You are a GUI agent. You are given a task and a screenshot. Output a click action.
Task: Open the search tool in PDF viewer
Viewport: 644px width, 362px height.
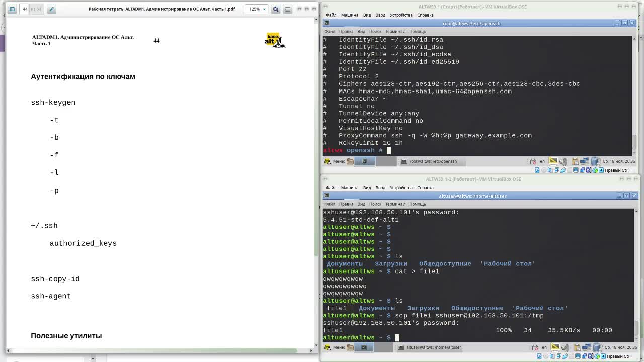276,9
